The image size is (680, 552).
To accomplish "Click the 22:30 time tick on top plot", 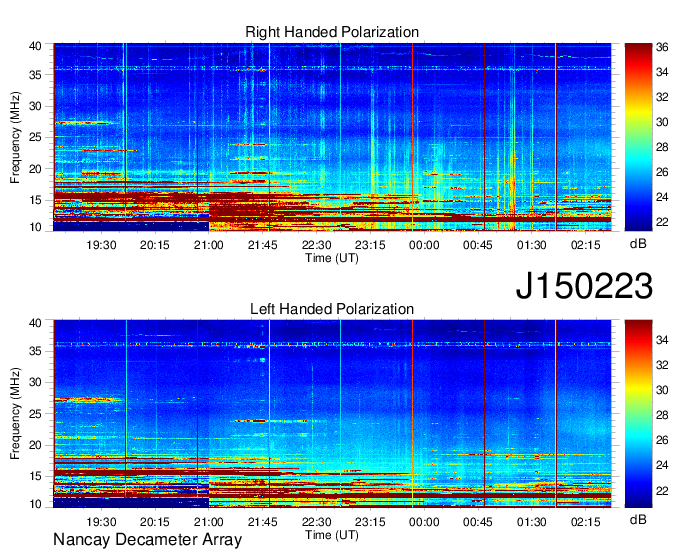I will (317, 245).
